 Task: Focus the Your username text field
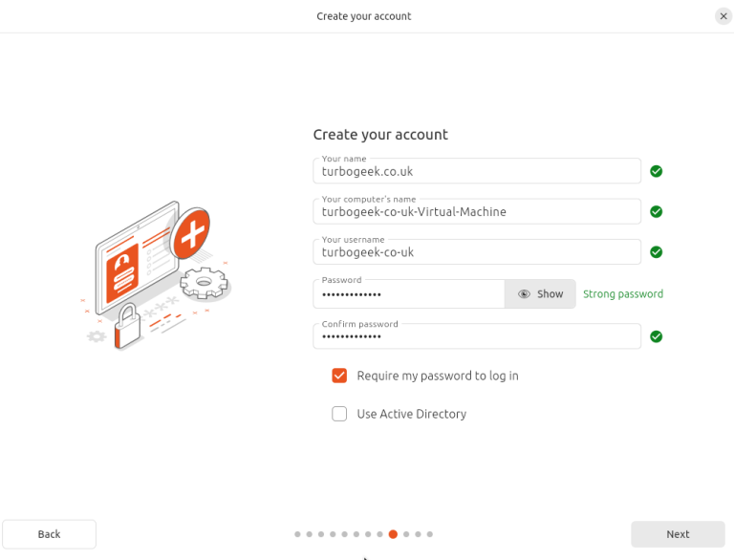point(476,252)
